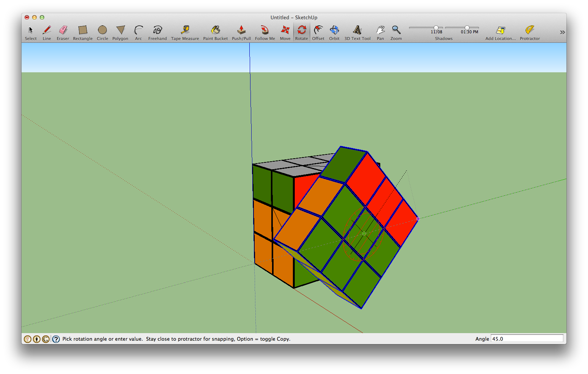Activate the Paint Bucket tool
Image resolution: width=588 pixels, height=374 pixels.
(x=215, y=30)
